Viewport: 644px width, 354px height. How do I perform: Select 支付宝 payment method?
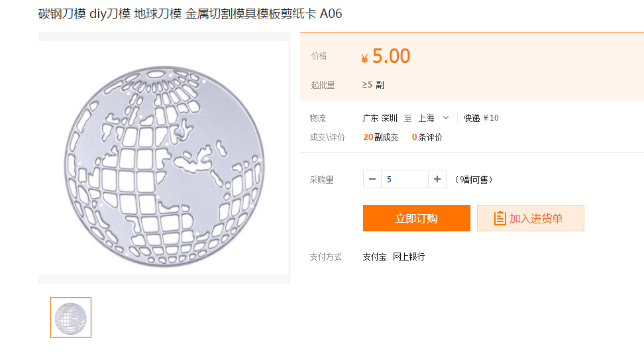point(374,257)
